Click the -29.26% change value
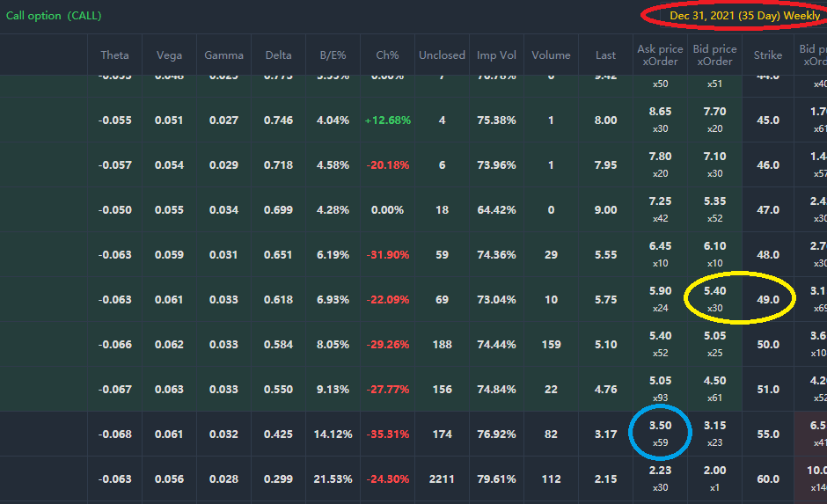This screenshot has width=827, height=504. (x=388, y=344)
